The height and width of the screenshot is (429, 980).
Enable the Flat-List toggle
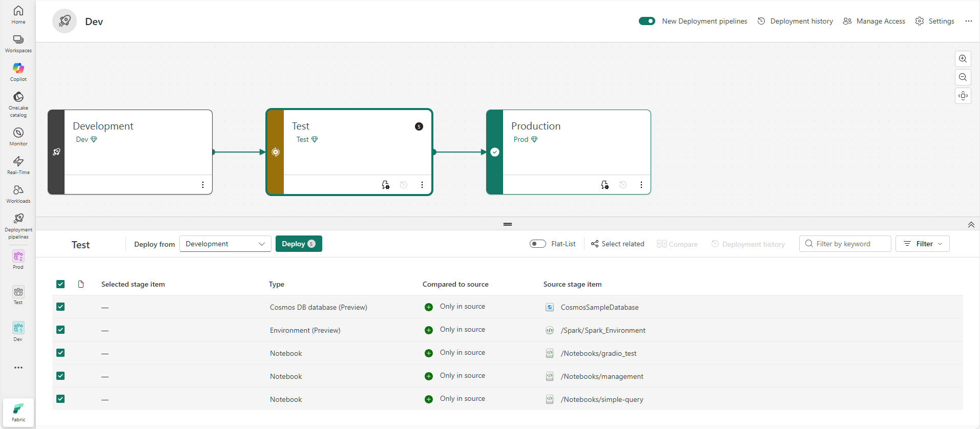click(537, 244)
